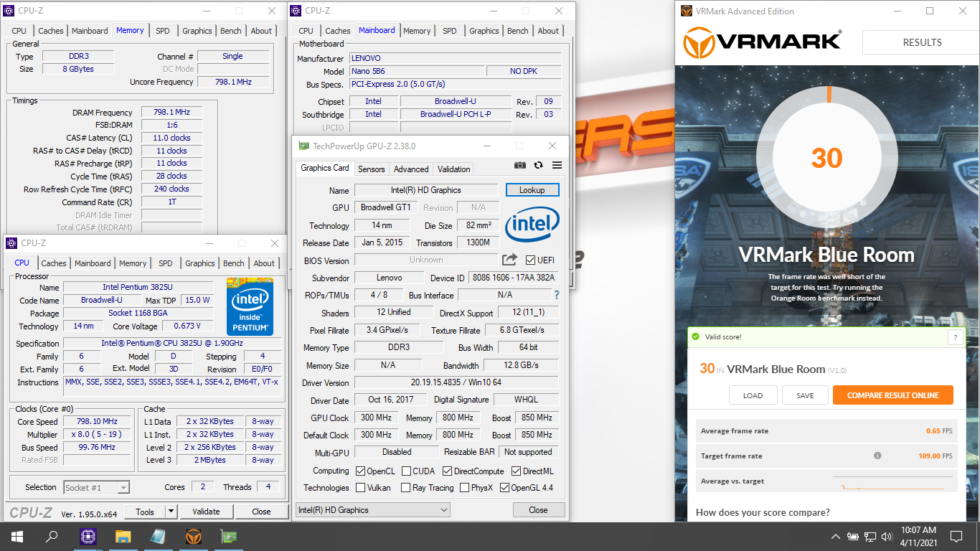
Task: Click the Validate button in CPU-Z
Action: [206, 512]
